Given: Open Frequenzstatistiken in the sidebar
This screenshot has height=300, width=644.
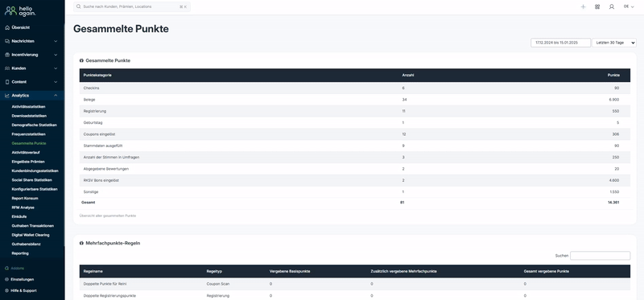Looking at the screenshot, I should 28,134.
